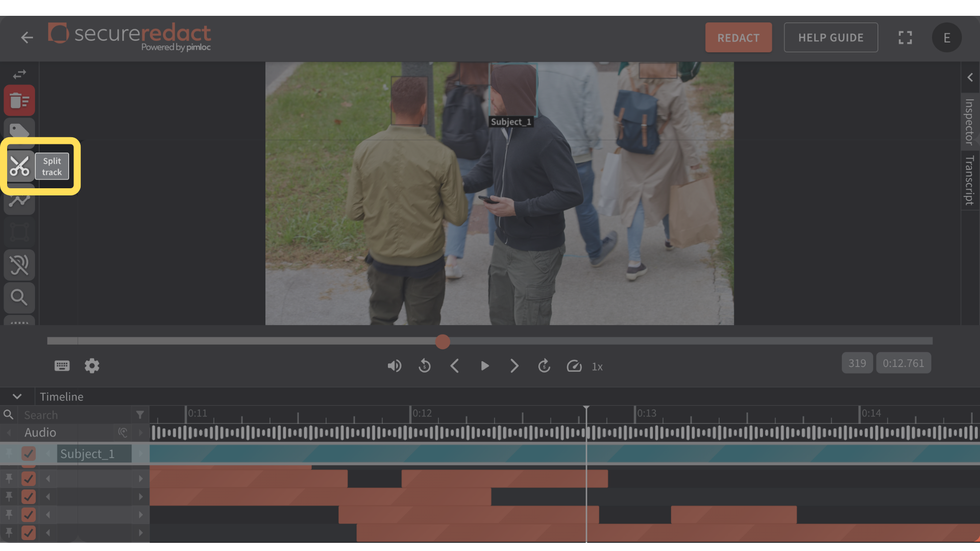Screen dimensions: 980x551
Task: Select the Split track scissors tool
Action: point(20,166)
